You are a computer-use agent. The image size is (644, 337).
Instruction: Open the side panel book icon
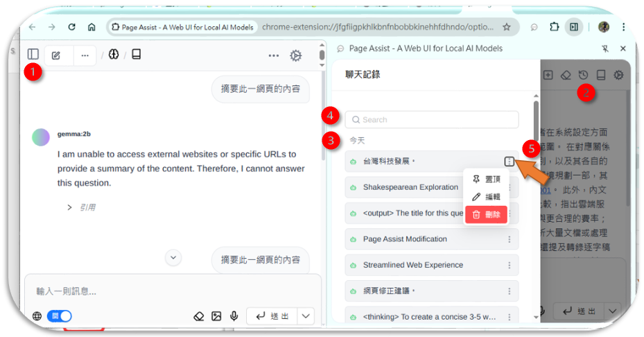601,75
